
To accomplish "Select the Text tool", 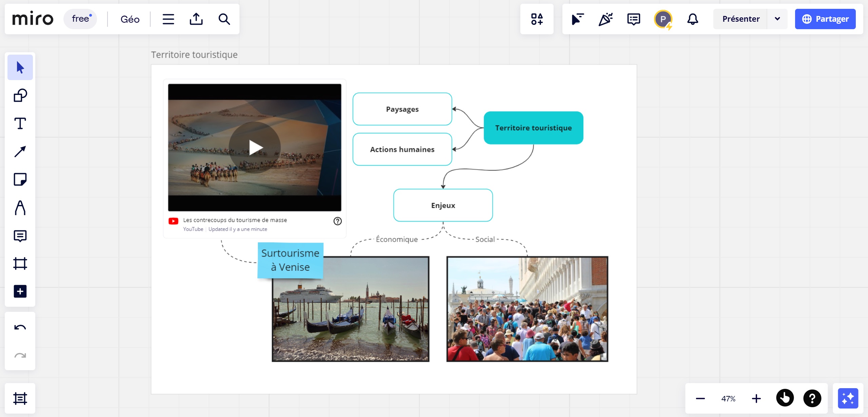I will pyautogui.click(x=20, y=123).
